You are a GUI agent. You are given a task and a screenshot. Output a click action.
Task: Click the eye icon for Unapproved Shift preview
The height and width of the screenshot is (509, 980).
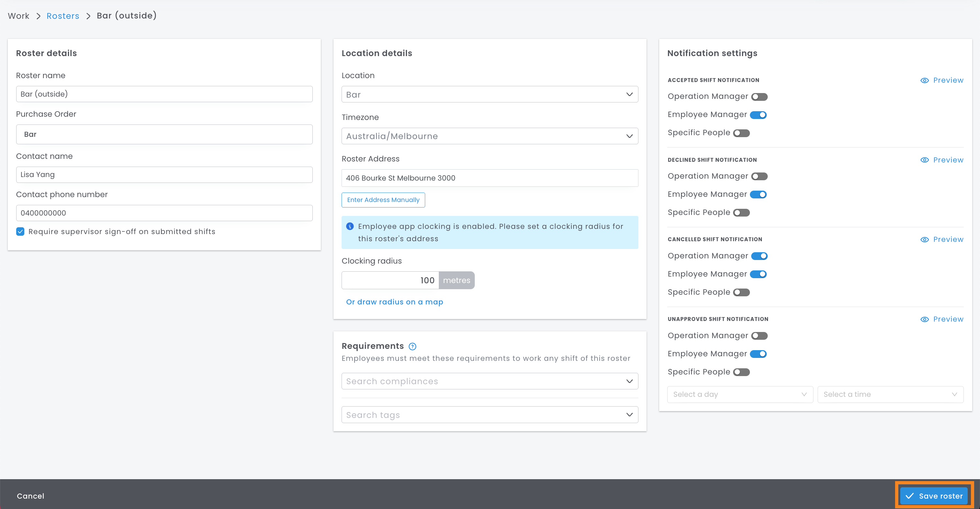(925, 319)
